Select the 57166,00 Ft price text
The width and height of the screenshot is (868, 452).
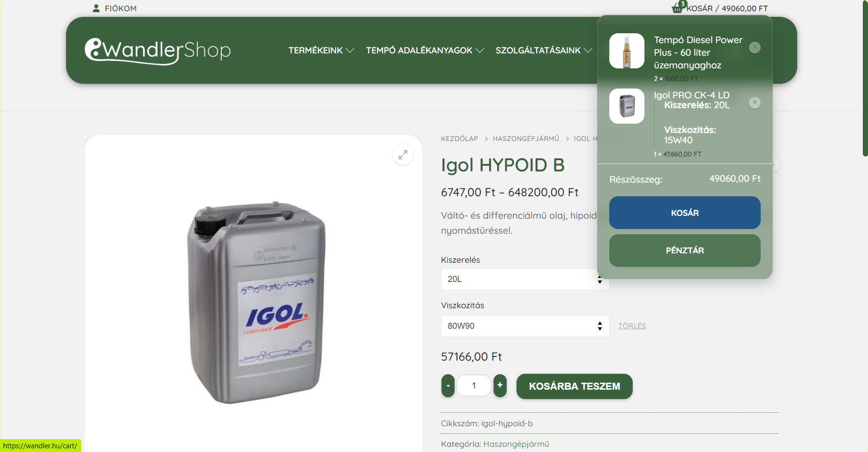[x=471, y=357]
